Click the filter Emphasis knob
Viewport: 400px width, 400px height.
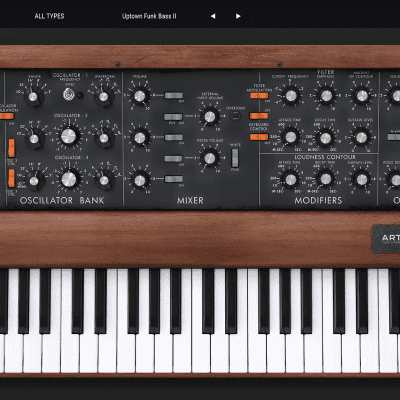point(326,96)
